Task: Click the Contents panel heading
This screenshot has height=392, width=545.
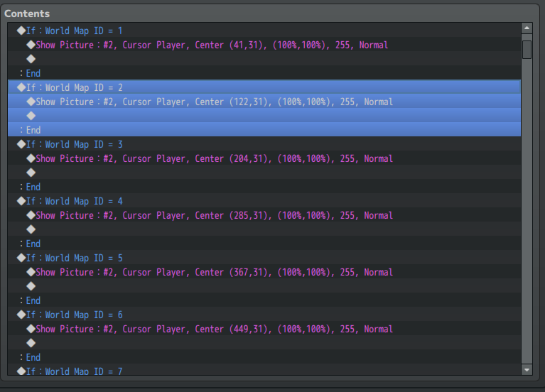Action: (27, 13)
